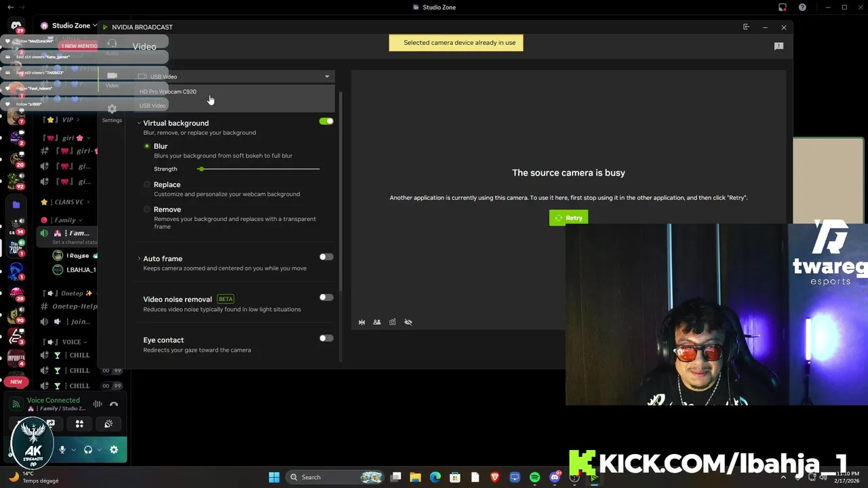Screen dimensions: 868x488
Task: Select user LBAHJA_1 in voice channel
Action: (x=75, y=270)
